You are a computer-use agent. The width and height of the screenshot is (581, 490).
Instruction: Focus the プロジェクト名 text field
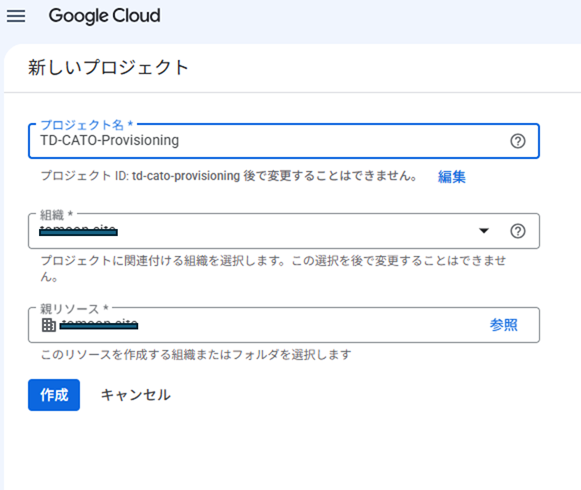[x=284, y=141]
